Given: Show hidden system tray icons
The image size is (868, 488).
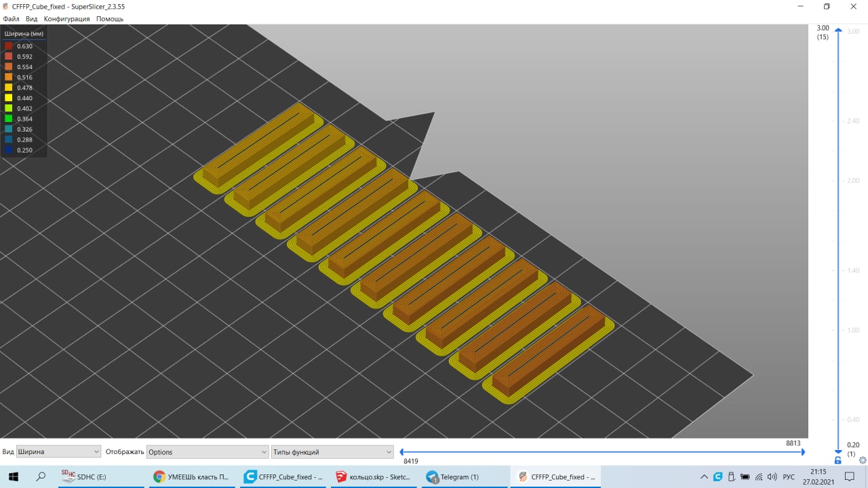Looking at the screenshot, I should tap(704, 476).
